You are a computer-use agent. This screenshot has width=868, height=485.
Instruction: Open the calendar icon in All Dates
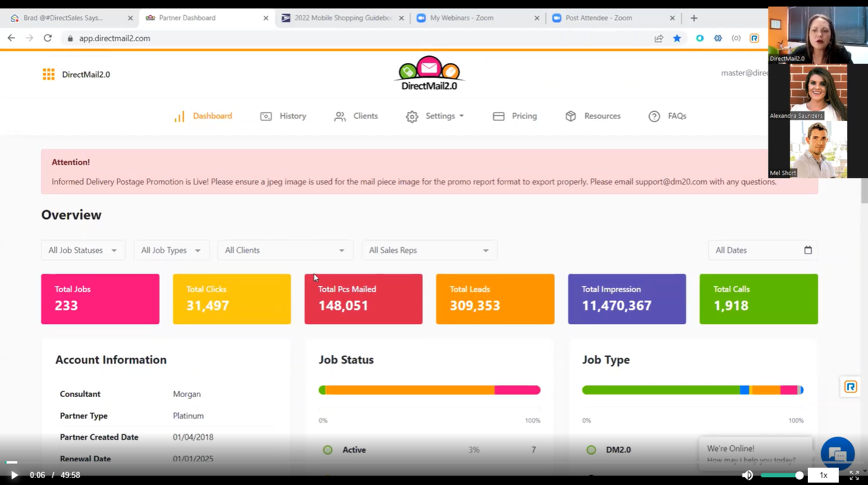click(x=808, y=250)
